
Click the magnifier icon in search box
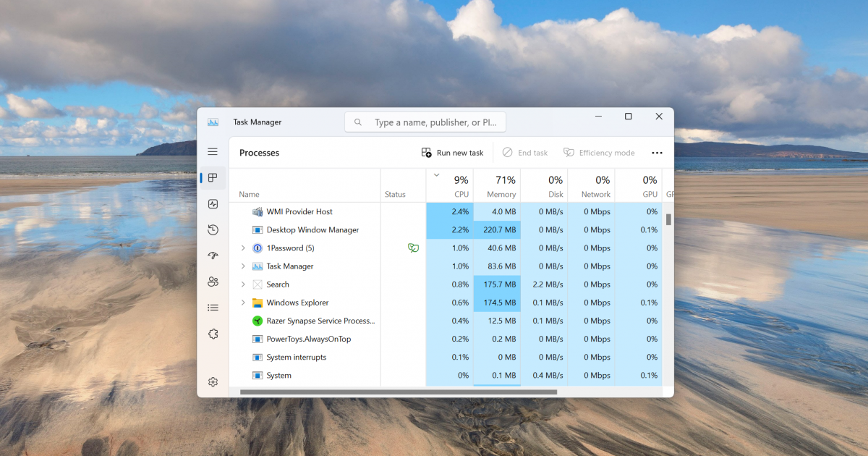click(x=359, y=122)
